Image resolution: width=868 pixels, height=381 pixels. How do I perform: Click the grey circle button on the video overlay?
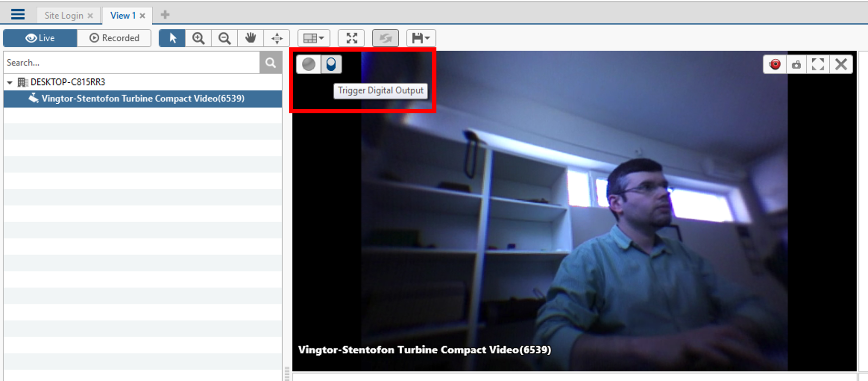click(309, 64)
